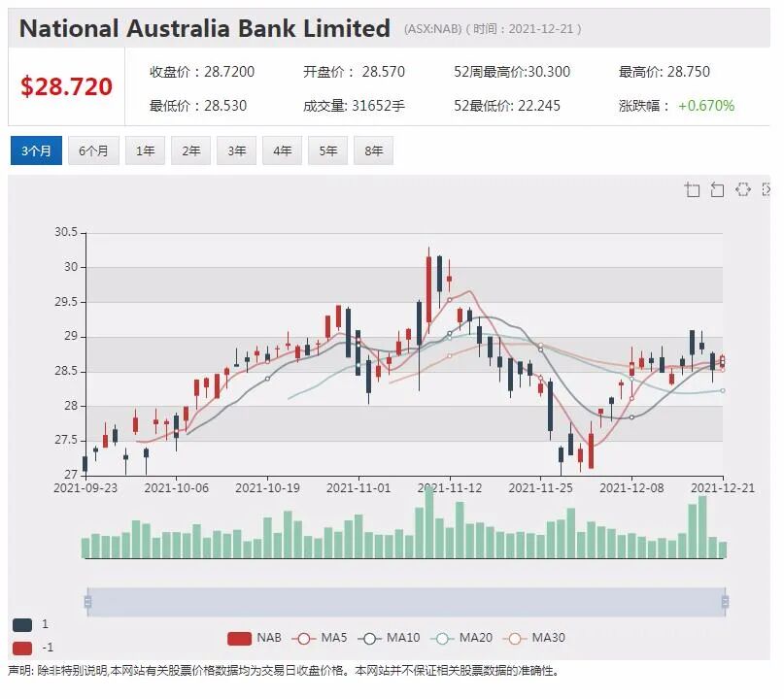
Task: Click the +0.670% change percentage
Action: (706, 106)
